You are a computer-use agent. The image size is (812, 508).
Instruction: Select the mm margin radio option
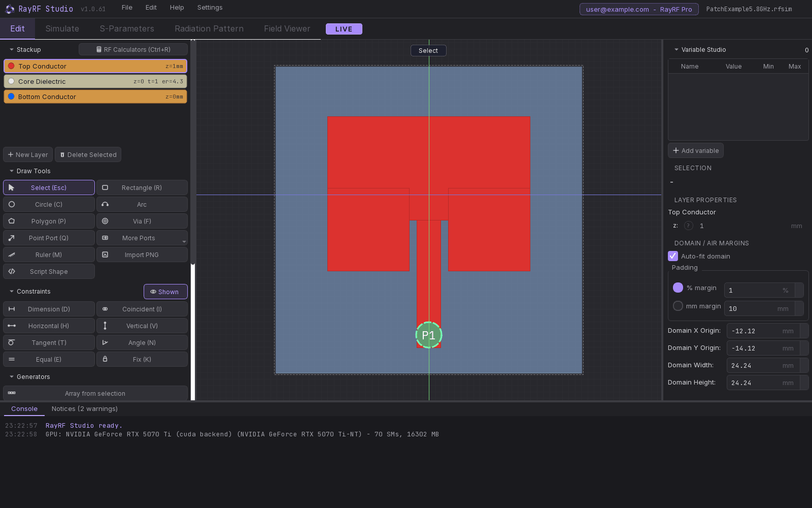[678, 306]
